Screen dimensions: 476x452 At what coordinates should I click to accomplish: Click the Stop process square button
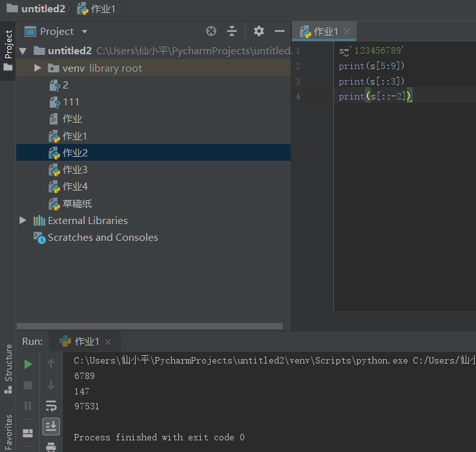pyautogui.click(x=28, y=385)
